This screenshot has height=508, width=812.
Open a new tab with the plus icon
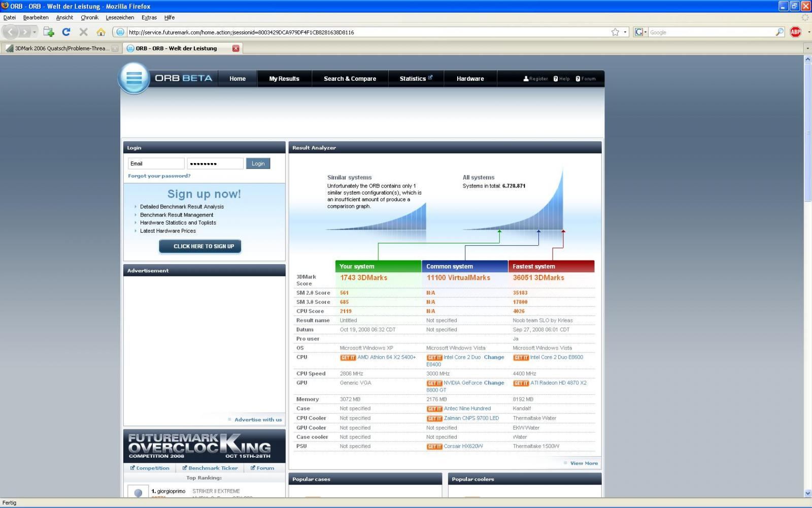[x=49, y=32]
